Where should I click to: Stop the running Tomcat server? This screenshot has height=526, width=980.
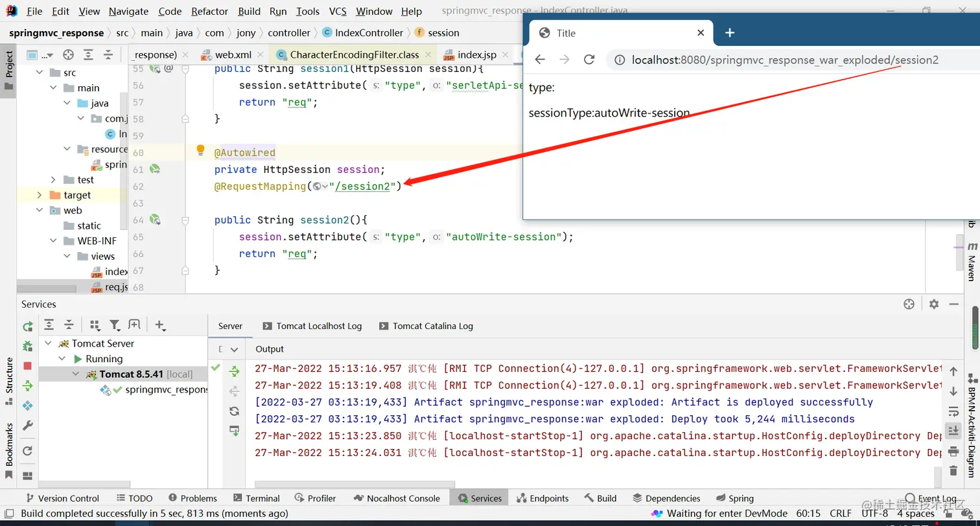(x=27, y=366)
